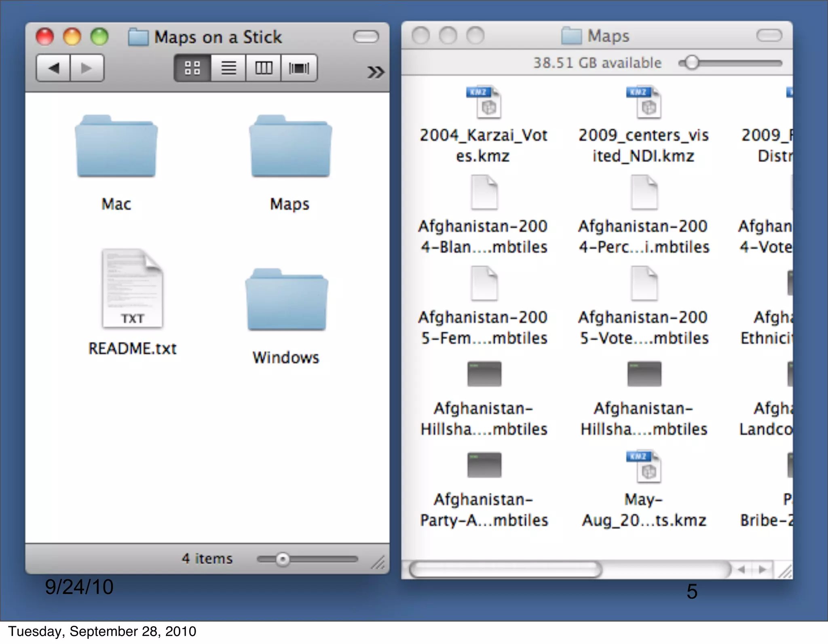Open the Mac folder

tap(116, 148)
